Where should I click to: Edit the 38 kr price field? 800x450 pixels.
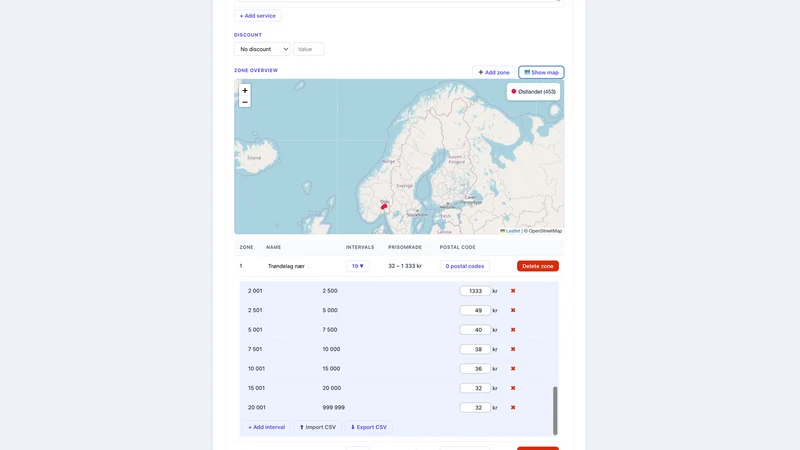(475, 349)
